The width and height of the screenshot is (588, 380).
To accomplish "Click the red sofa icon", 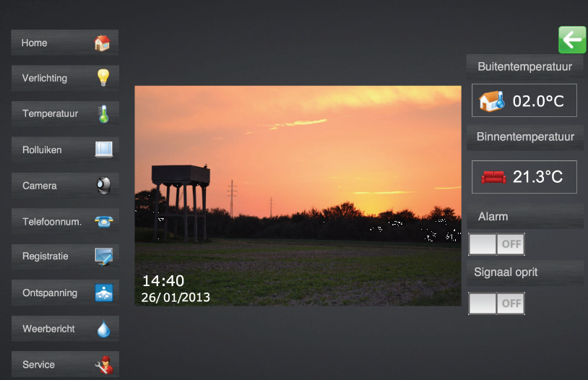I will coord(493,177).
